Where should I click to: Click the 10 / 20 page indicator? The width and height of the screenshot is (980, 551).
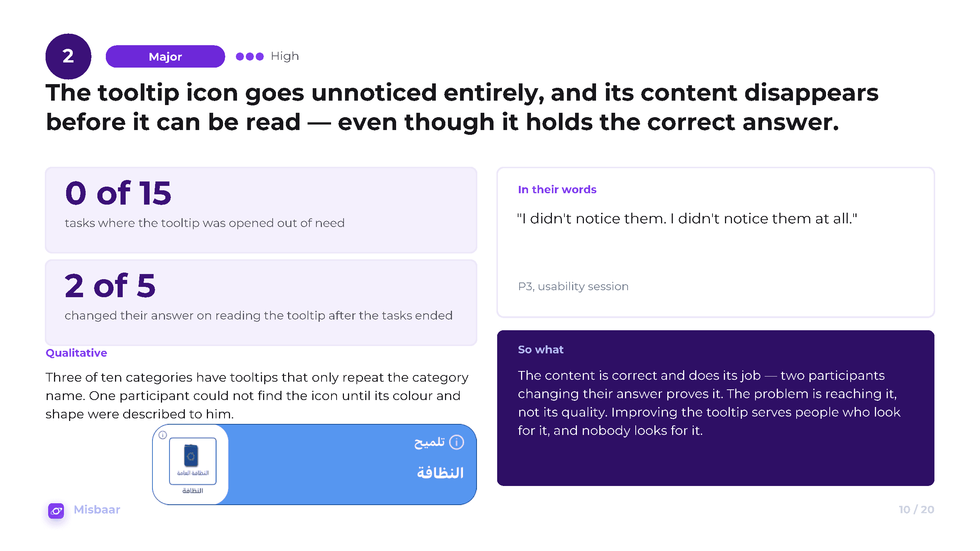pyautogui.click(x=916, y=509)
